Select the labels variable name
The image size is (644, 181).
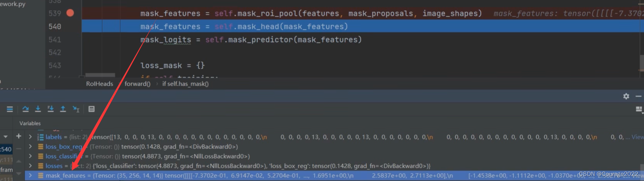(x=53, y=137)
